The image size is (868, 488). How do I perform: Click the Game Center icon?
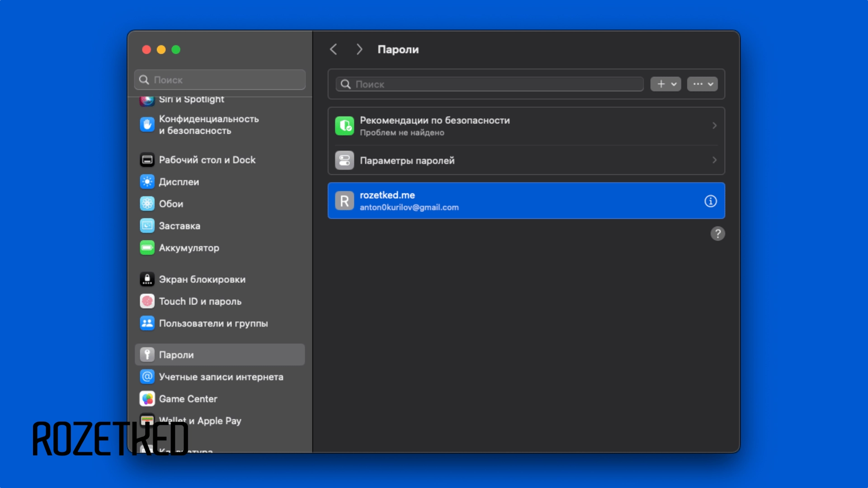tap(147, 399)
